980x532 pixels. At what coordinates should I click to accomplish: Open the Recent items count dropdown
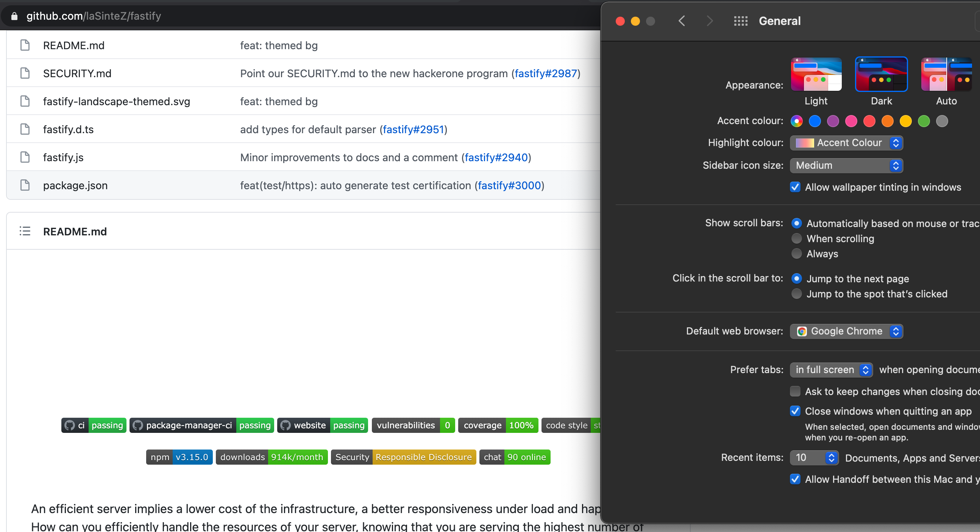(x=814, y=457)
